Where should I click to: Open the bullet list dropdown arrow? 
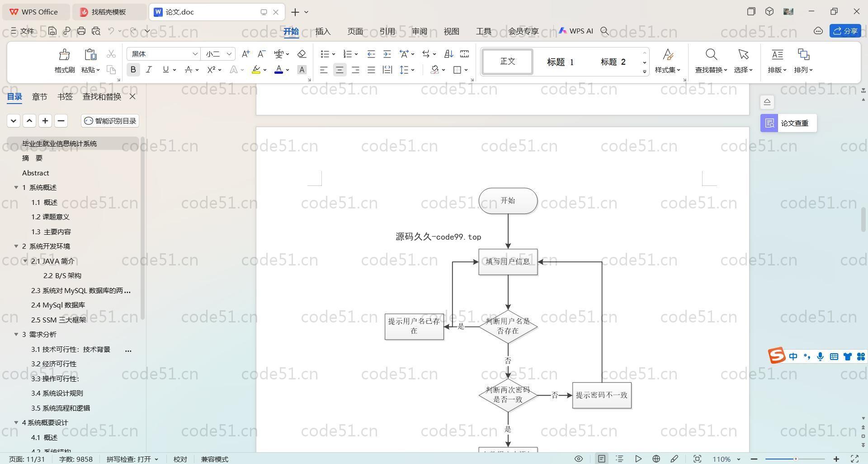334,54
